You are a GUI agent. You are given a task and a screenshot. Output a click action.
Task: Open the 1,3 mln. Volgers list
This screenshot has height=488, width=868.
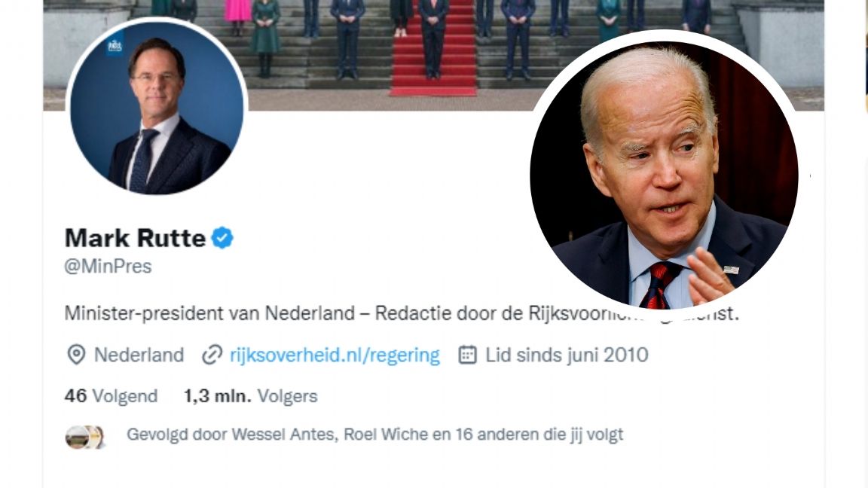(251, 396)
